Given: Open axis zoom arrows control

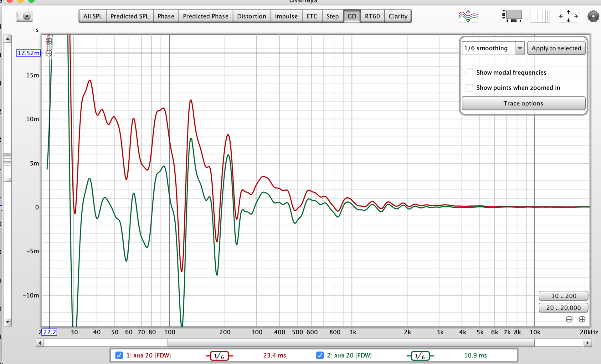Looking at the screenshot, I should point(568,16).
